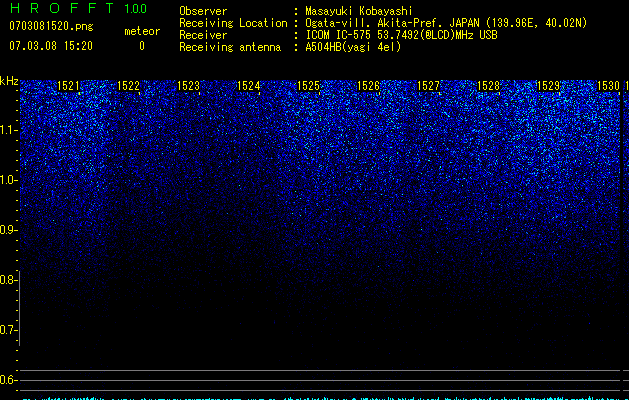The image size is (629, 400).
Task: Click the 1524 time marker
Action: tap(248, 86)
